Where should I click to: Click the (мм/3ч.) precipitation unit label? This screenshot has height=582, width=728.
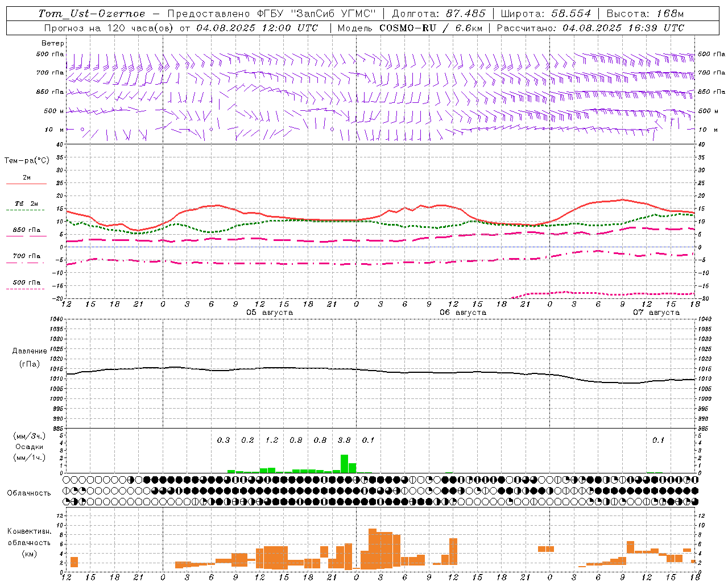click(x=30, y=436)
